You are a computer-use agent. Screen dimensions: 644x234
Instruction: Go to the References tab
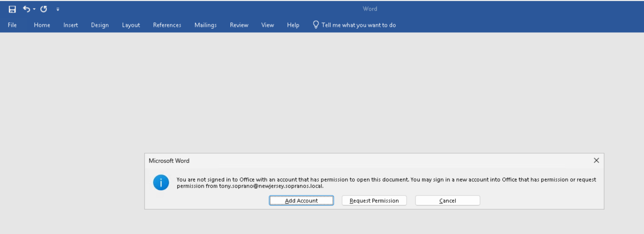(167, 25)
